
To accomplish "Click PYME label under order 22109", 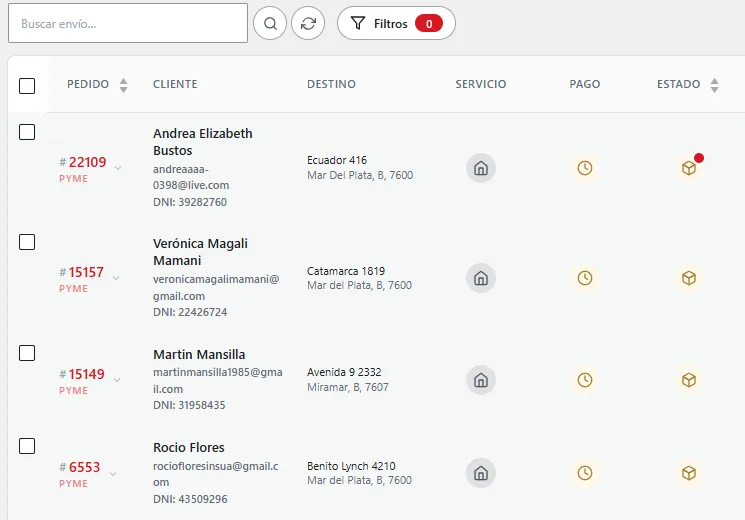I will [x=73, y=179].
